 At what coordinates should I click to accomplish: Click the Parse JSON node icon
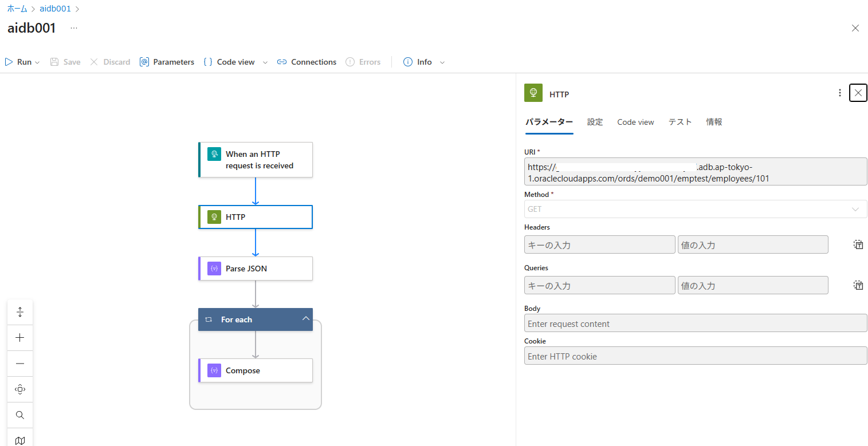pyautogui.click(x=214, y=269)
